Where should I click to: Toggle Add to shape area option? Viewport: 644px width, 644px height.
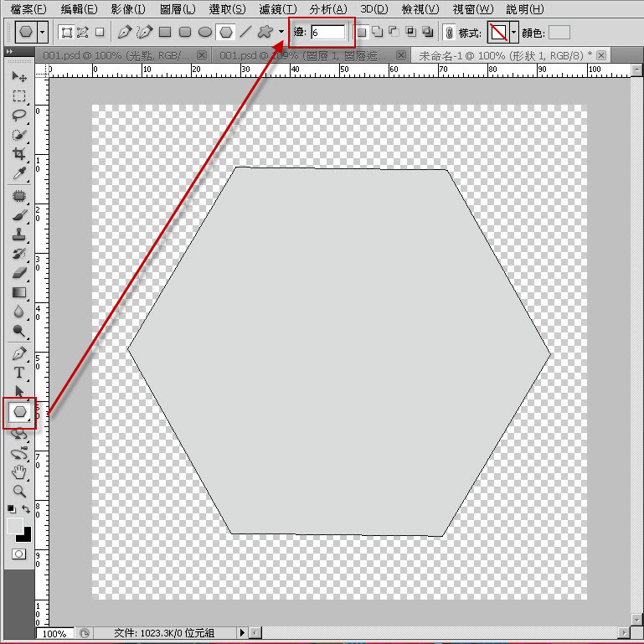(x=378, y=32)
